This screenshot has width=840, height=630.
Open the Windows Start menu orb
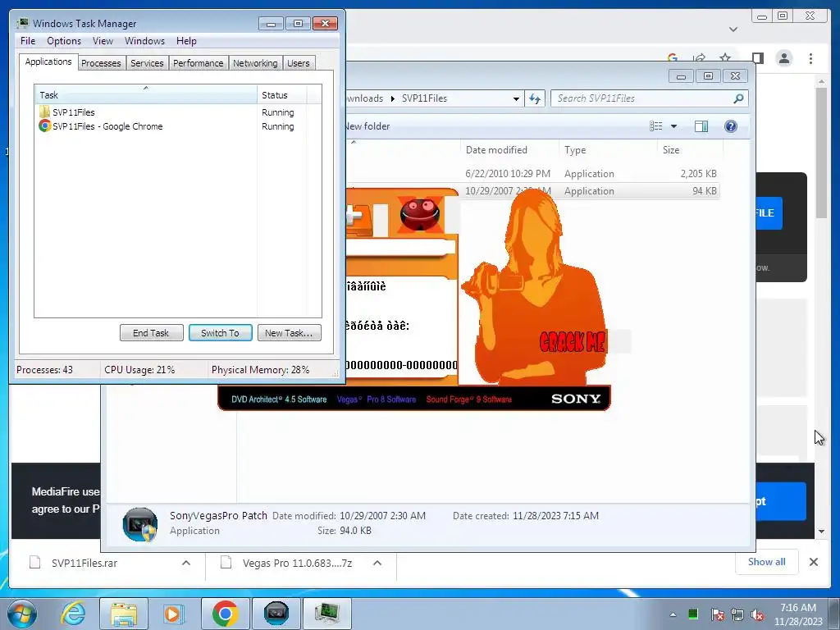pyautogui.click(x=22, y=614)
